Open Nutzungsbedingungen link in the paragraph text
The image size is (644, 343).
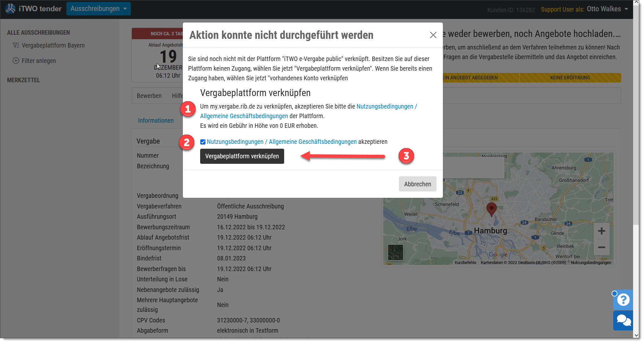pyautogui.click(x=386, y=106)
